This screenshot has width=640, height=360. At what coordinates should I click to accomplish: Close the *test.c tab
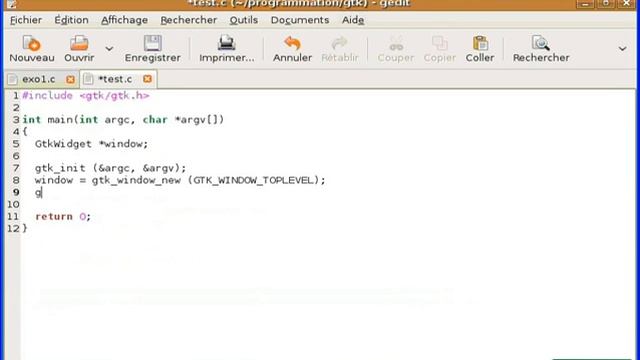pyautogui.click(x=147, y=79)
